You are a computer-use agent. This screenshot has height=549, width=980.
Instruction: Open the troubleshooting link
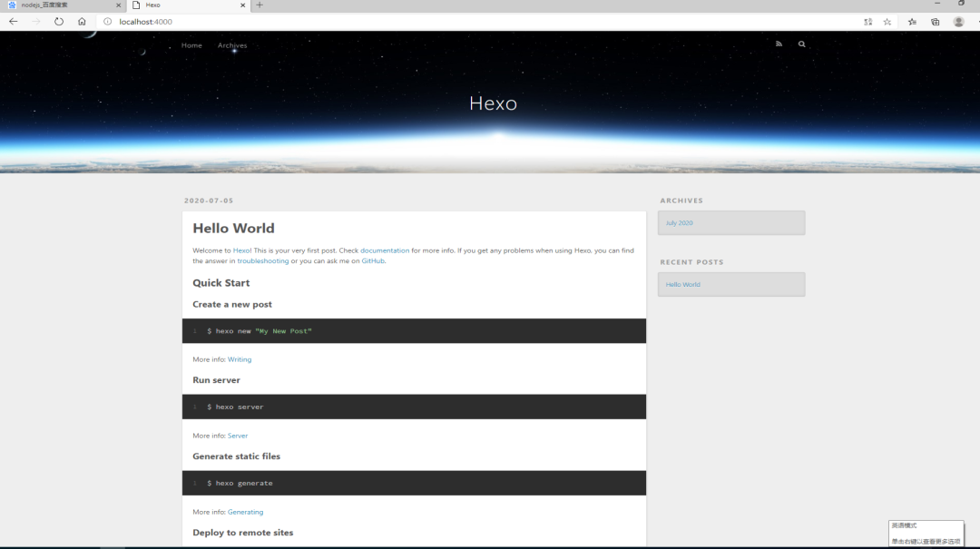tap(262, 260)
